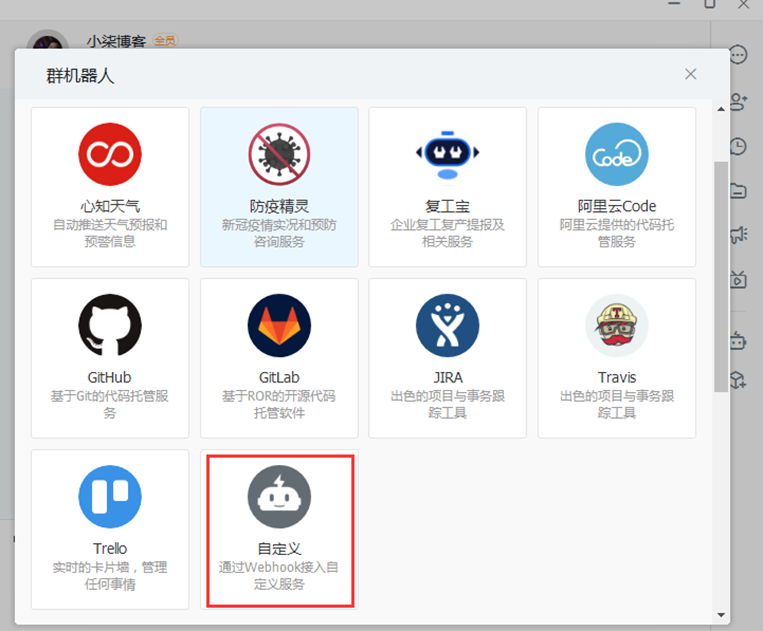Click the megaphone announcement icon in sidebar
Viewport: 763px width, 631px height.
pyautogui.click(x=739, y=234)
